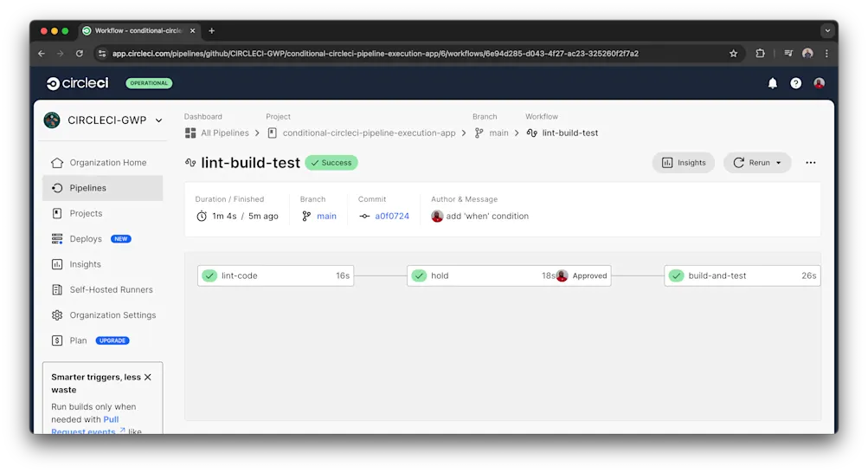Click the Self-Hosted Runners icon

[x=57, y=289]
